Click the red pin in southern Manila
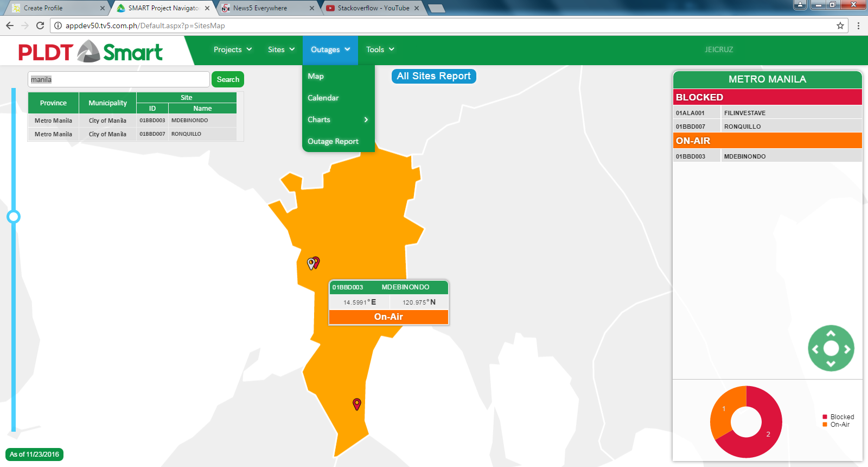The height and width of the screenshot is (467, 868). pos(357,404)
